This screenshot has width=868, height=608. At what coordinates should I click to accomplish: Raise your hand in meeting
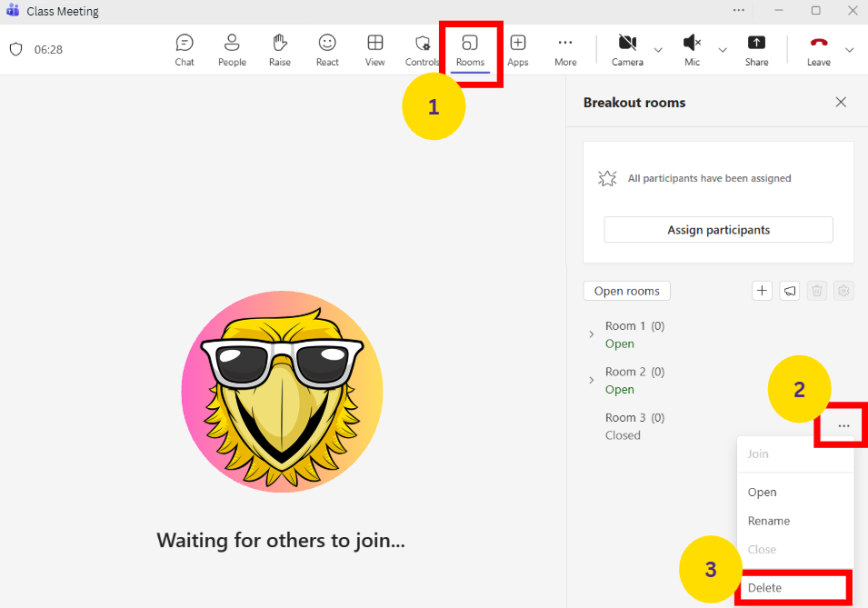coord(280,49)
